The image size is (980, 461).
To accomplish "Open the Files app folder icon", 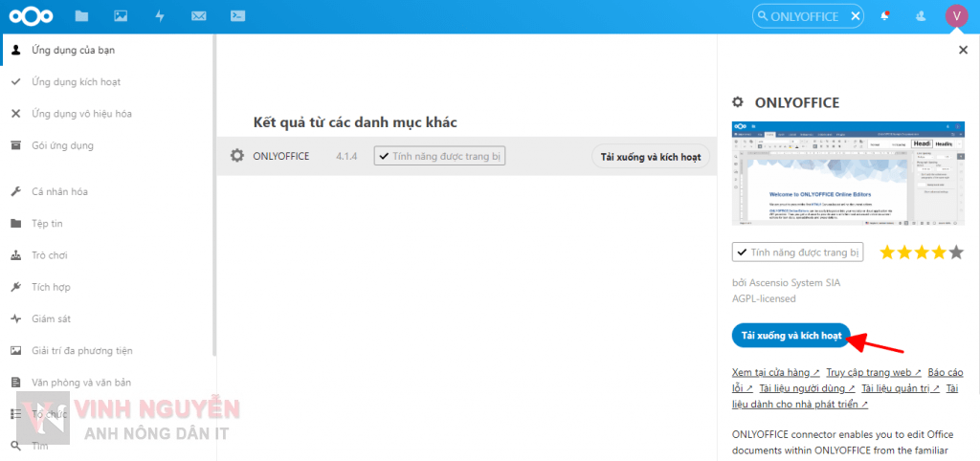I will point(81,16).
